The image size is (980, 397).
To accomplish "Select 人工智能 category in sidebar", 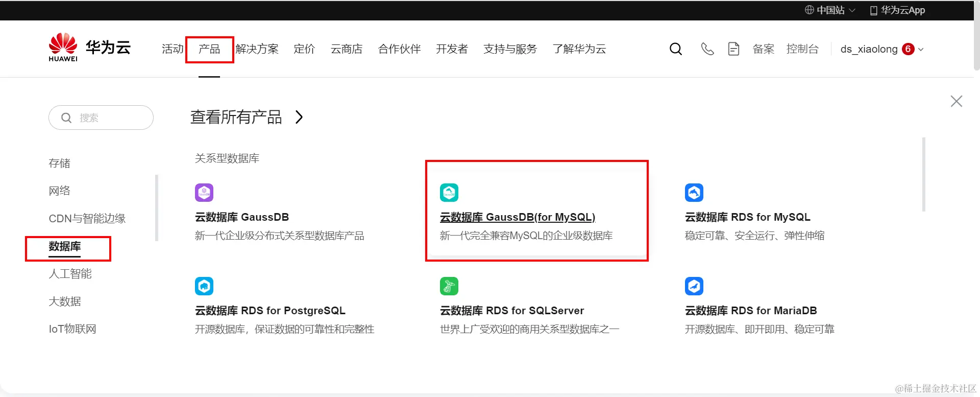I will point(70,274).
